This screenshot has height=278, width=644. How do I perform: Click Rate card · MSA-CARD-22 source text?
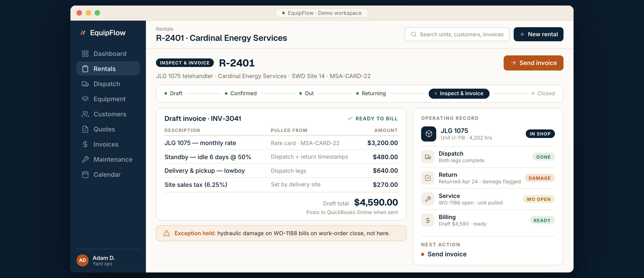[305, 143]
